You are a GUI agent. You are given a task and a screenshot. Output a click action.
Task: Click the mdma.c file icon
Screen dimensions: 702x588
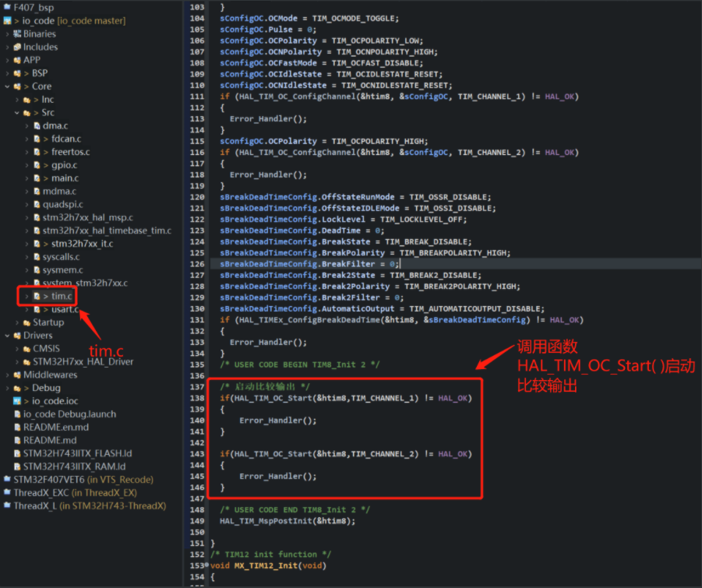37,192
